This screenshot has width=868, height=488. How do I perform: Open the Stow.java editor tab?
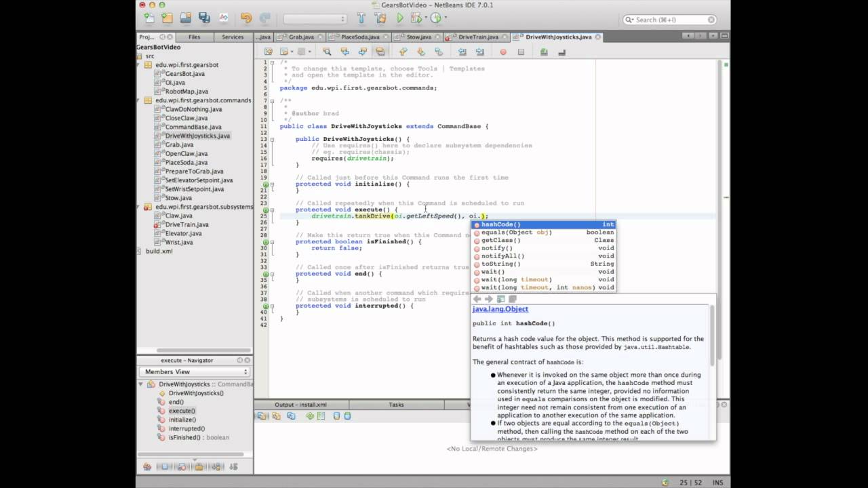point(419,37)
